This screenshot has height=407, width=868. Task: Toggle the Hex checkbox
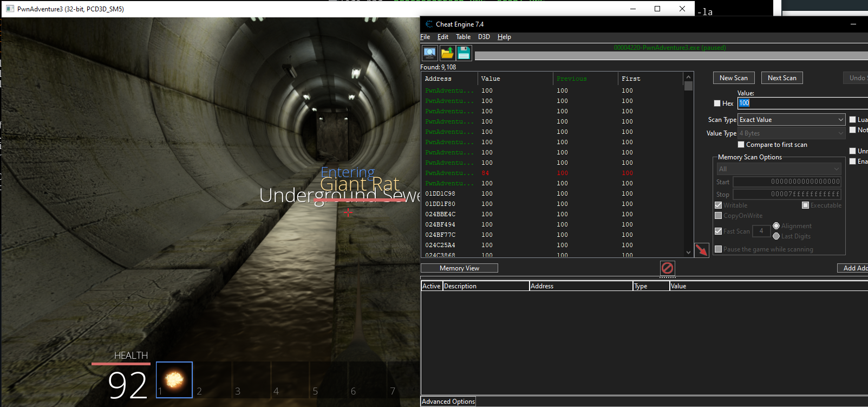(717, 104)
